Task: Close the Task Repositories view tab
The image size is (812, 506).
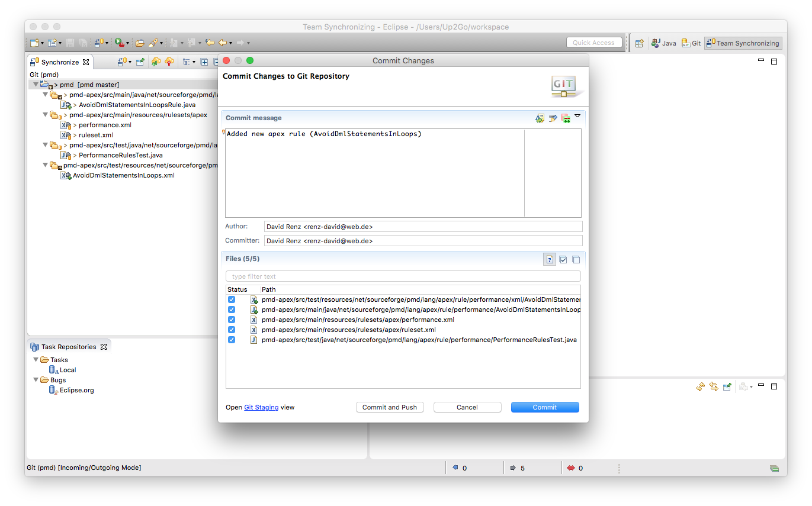Action: pos(104,347)
